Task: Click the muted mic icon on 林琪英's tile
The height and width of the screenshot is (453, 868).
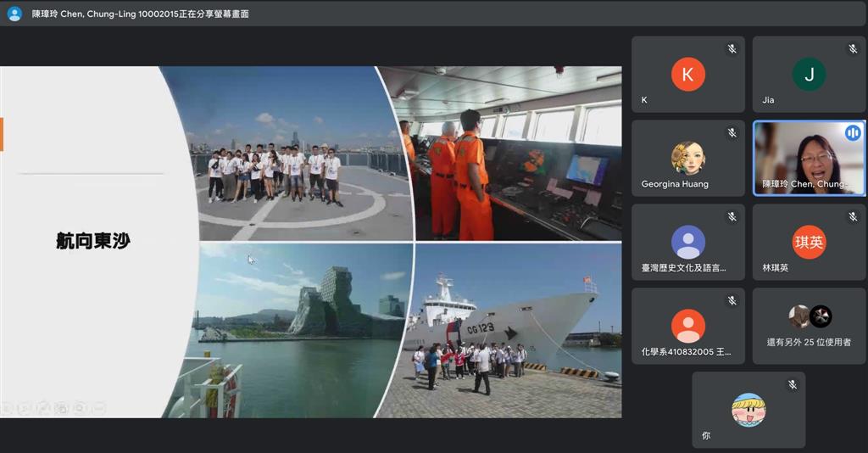Action: 853,217
